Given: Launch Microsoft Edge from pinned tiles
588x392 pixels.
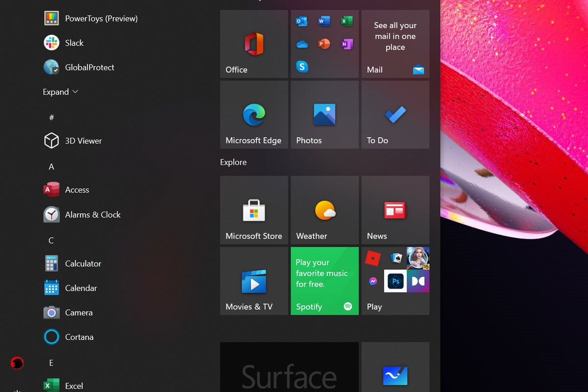Looking at the screenshot, I should (254, 115).
